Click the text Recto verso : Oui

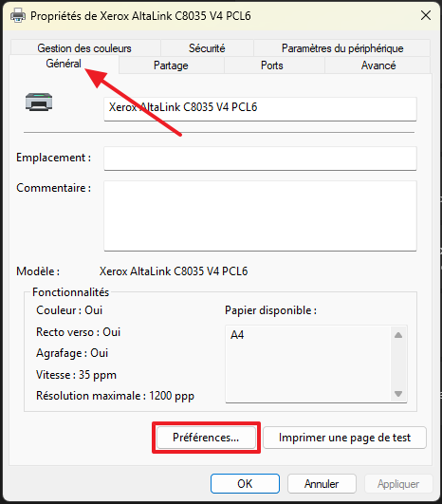pos(78,331)
